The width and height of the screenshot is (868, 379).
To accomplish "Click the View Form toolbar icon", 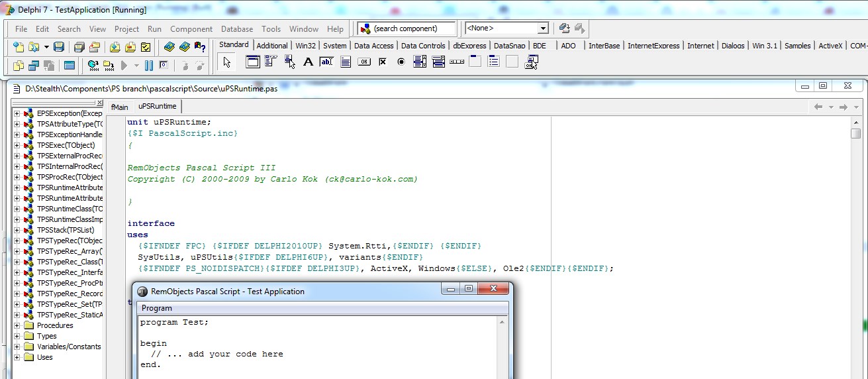I will [x=33, y=66].
